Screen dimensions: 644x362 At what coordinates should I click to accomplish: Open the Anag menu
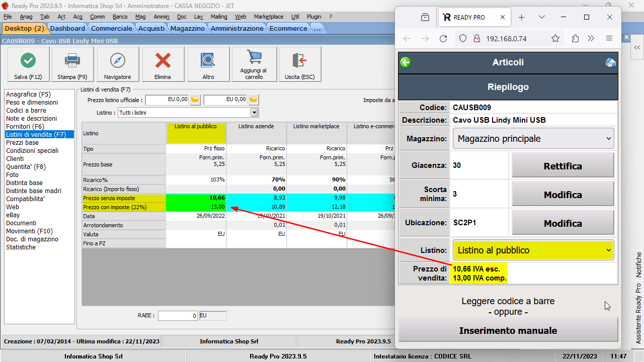tap(26, 17)
